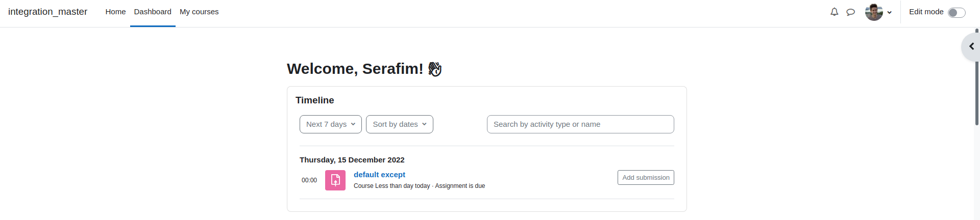Click the integration_master site name
The height and width of the screenshot is (220, 980).
pyautogui.click(x=47, y=12)
